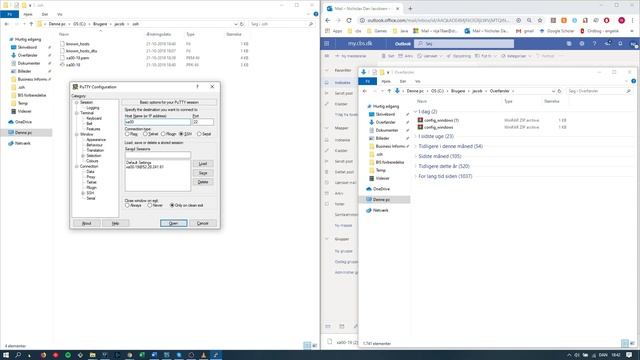The height and width of the screenshot is (360, 640).
Task: Expand the Selection tree node in PuTTY
Action: click(83, 156)
